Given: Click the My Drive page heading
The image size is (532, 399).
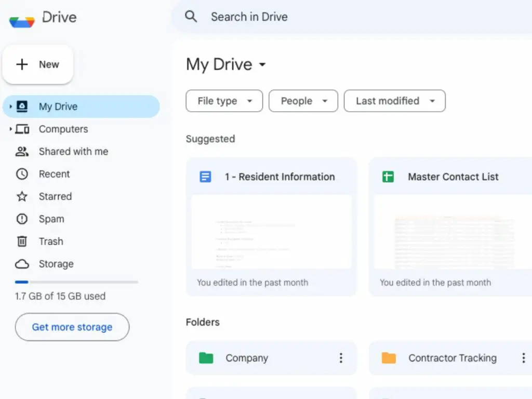Looking at the screenshot, I should point(219,64).
